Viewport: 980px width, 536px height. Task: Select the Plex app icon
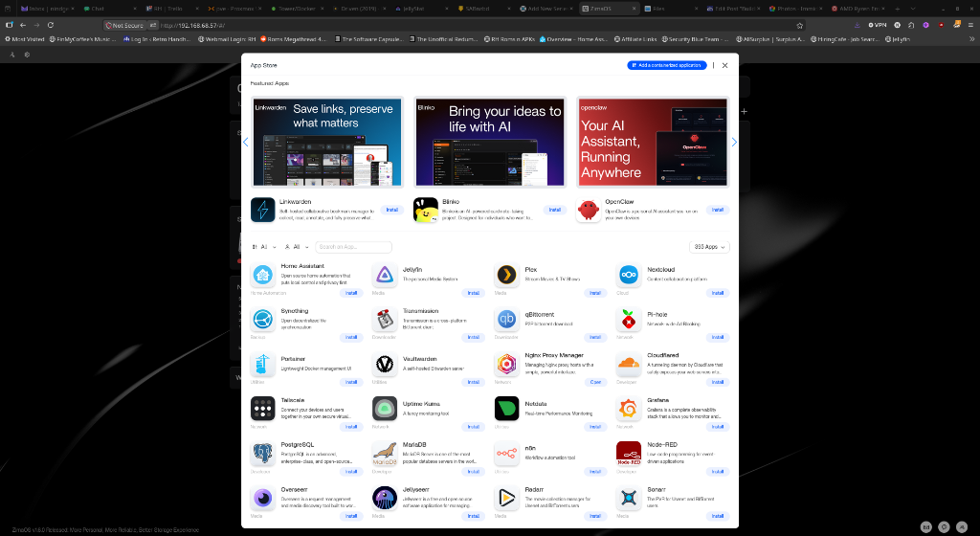506,275
